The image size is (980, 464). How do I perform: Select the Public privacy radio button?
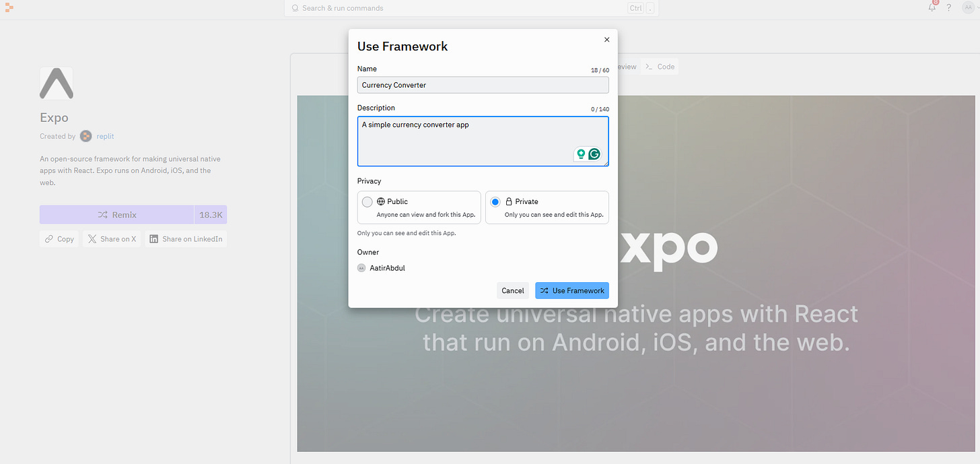[367, 201]
